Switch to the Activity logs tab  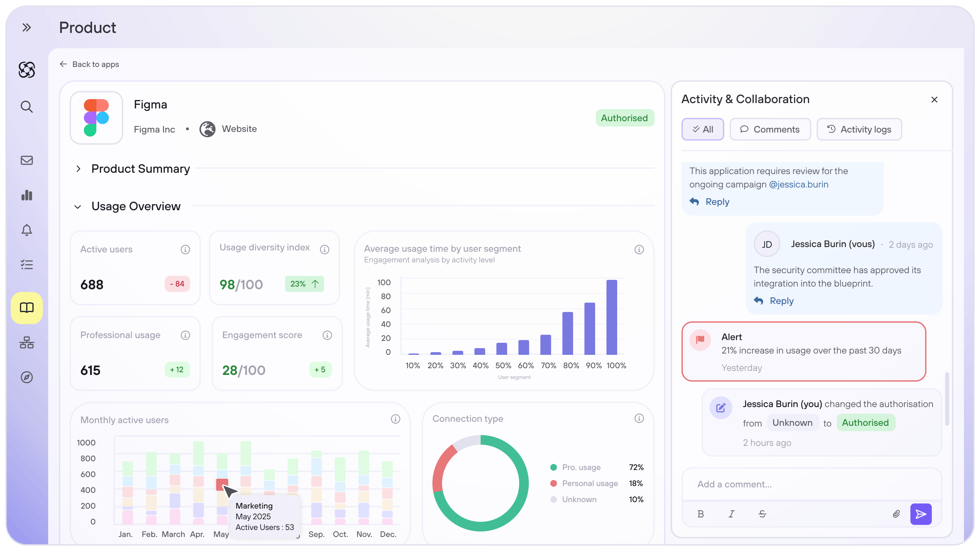point(859,129)
